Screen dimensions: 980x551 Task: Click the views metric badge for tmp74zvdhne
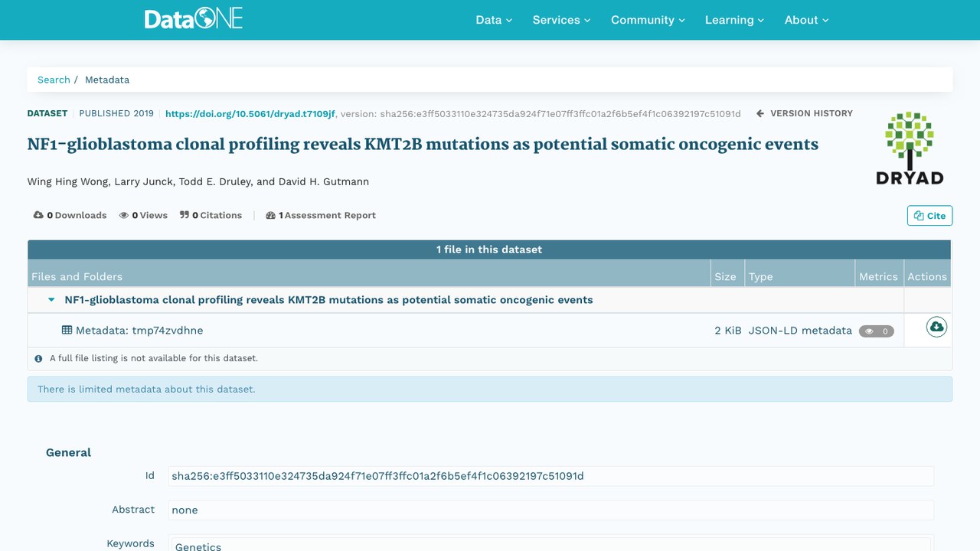click(x=876, y=331)
